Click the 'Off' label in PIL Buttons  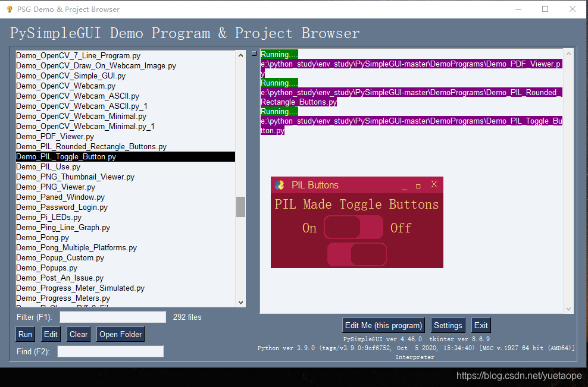(x=401, y=228)
